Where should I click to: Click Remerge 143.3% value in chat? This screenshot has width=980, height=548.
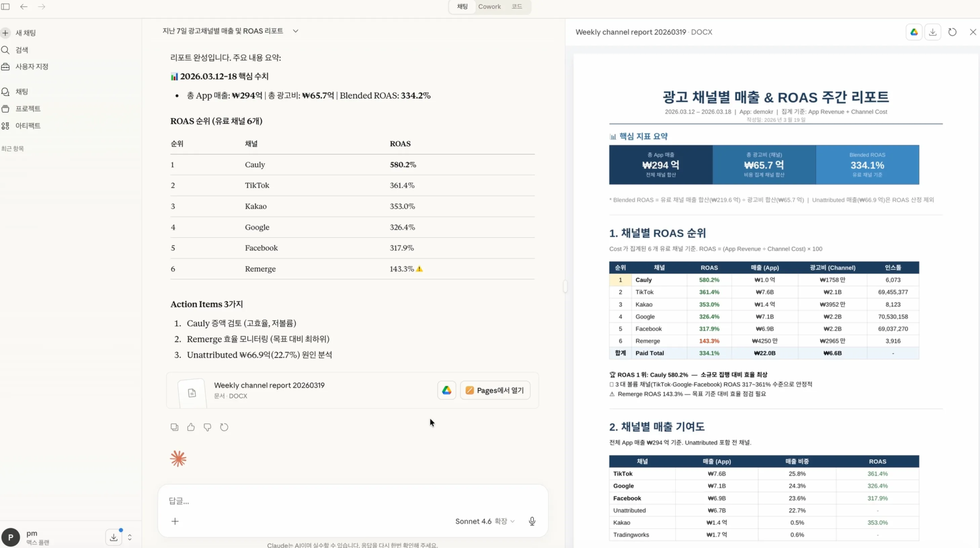tap(402, 269)
